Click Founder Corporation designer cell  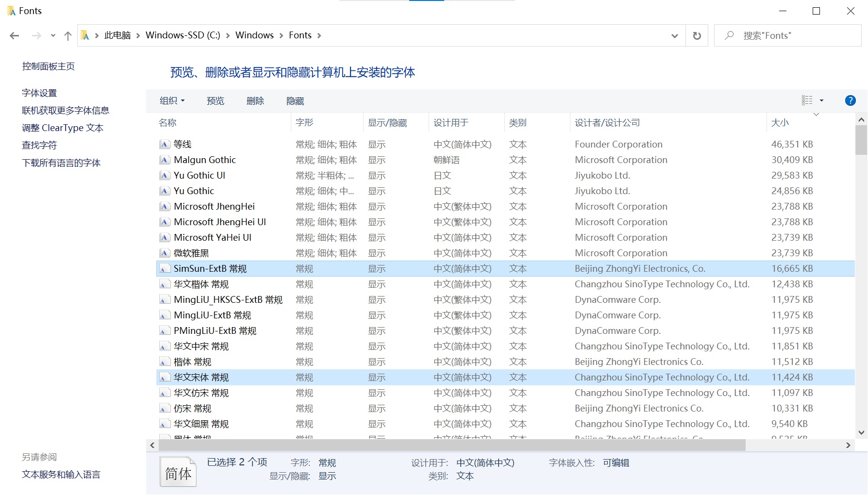click(618, 144)
